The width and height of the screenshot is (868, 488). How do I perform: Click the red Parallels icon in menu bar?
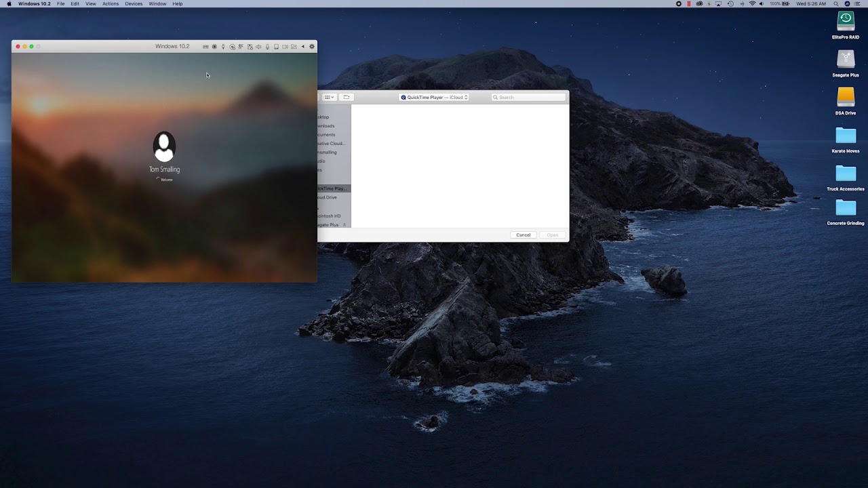click(x=689, y=4)
